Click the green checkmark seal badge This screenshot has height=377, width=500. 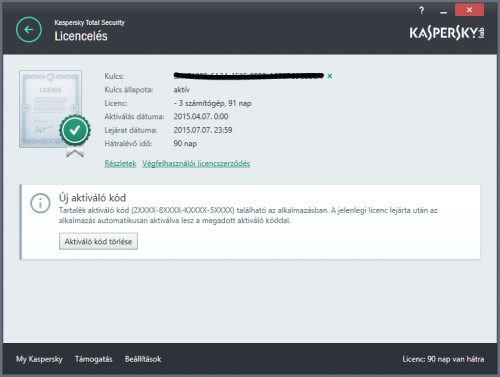coord(75,130)
